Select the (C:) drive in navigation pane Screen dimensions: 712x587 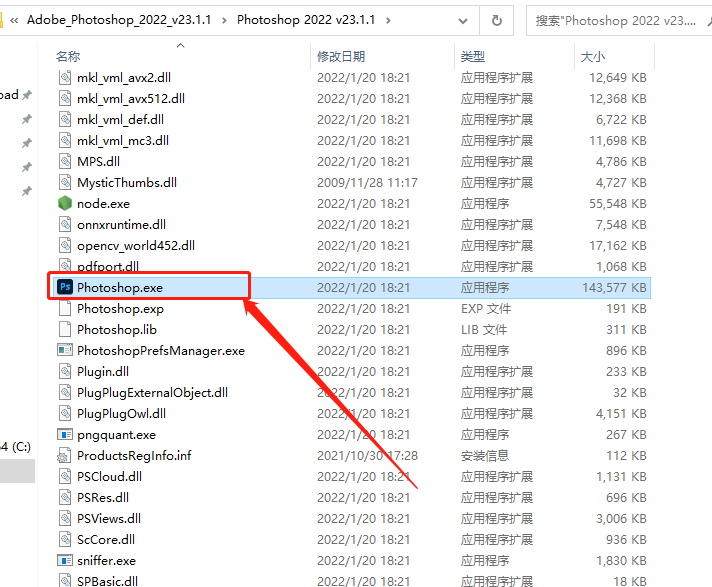point(15,447)
